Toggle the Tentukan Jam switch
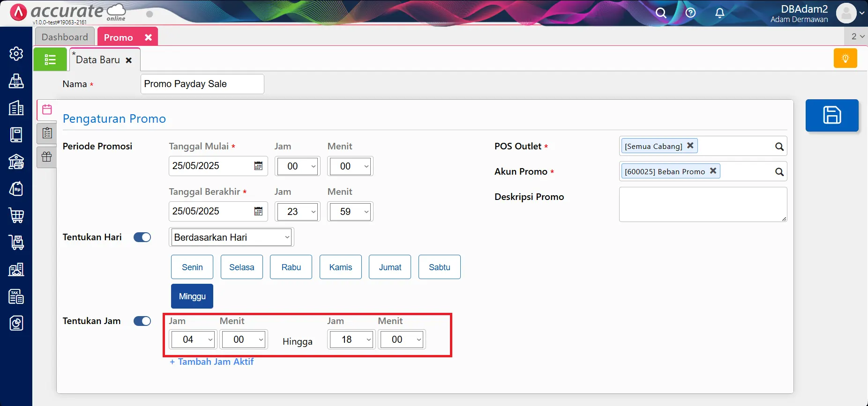 click(142, 321)
